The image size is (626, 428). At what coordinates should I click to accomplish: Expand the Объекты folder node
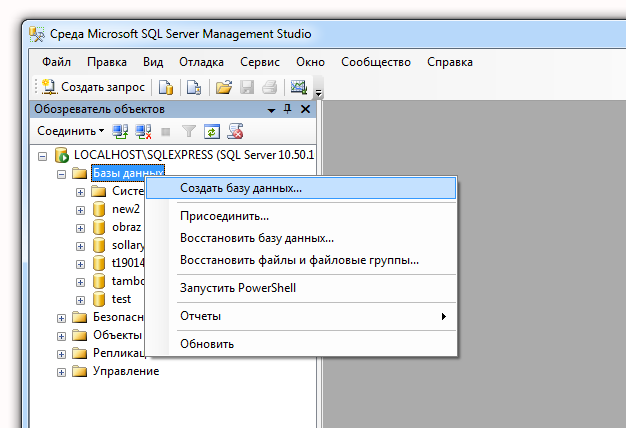[x=61, y=336]
